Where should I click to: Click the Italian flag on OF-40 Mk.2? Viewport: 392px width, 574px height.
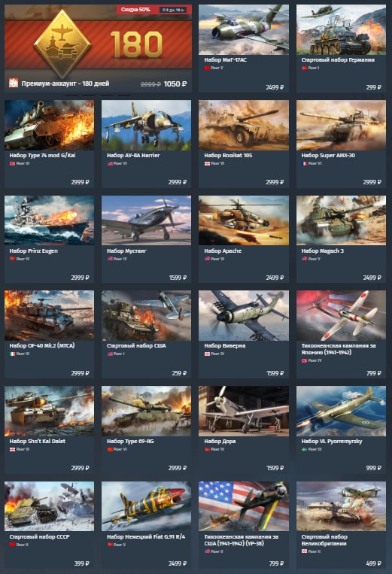coord(12,354)
